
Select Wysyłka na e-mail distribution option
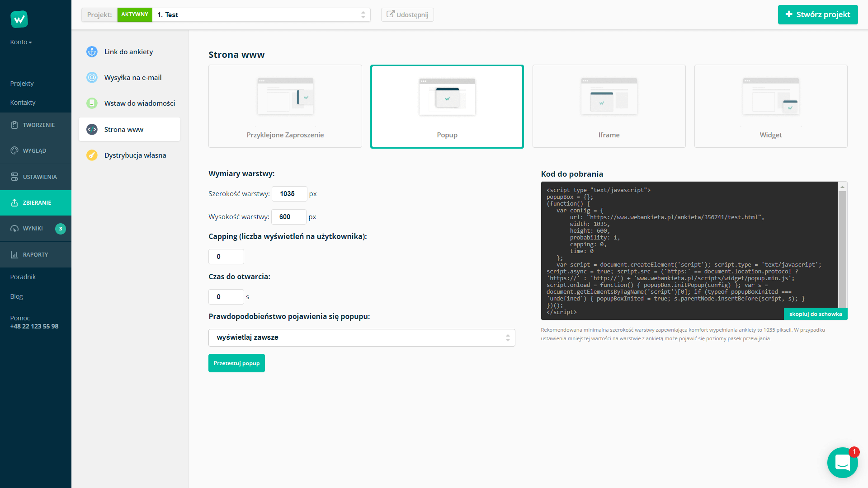(129, 77)
